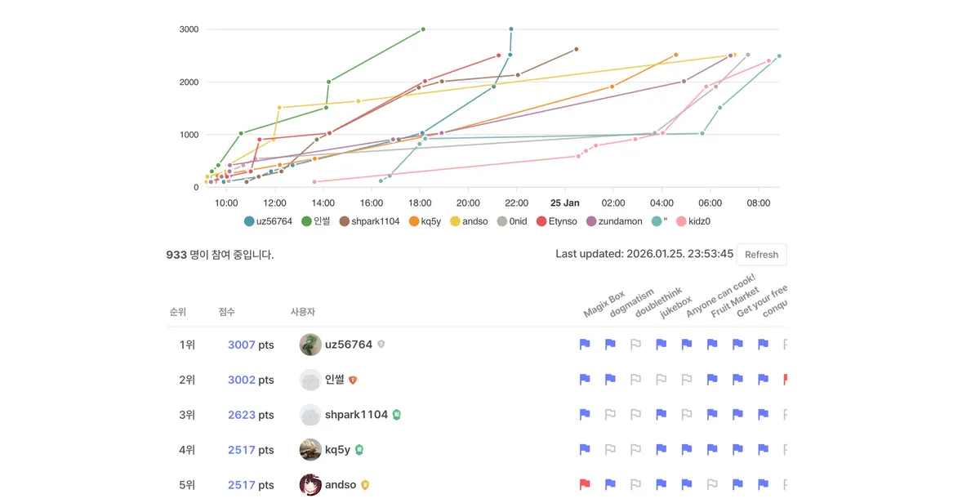Click kq5y's jukebox flag icon

[661, 450]
